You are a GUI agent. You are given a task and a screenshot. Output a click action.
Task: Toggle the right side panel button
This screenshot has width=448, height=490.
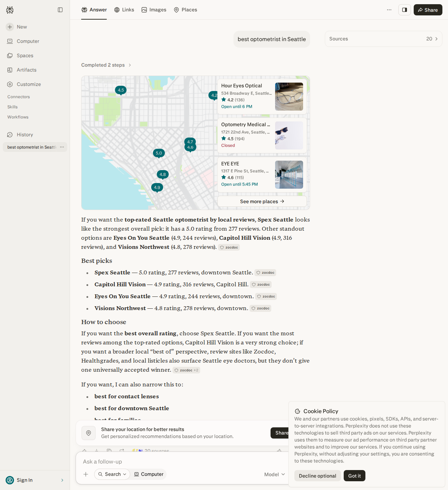(x=405, y=10)
